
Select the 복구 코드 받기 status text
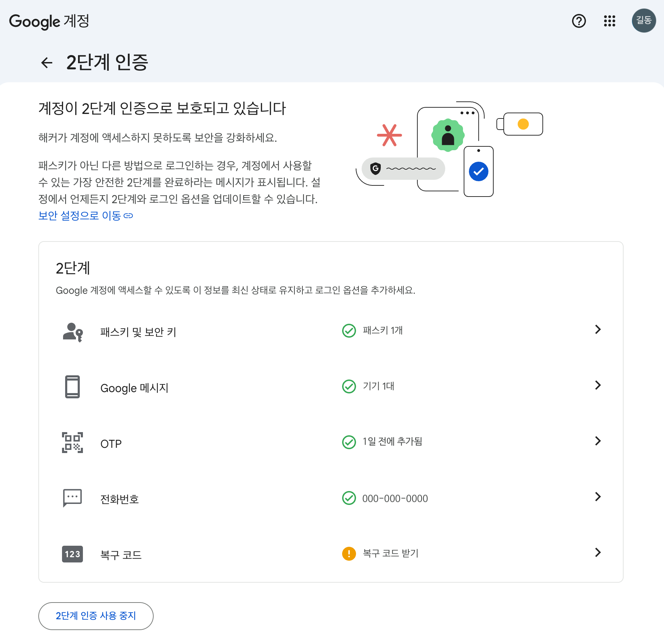391,553
